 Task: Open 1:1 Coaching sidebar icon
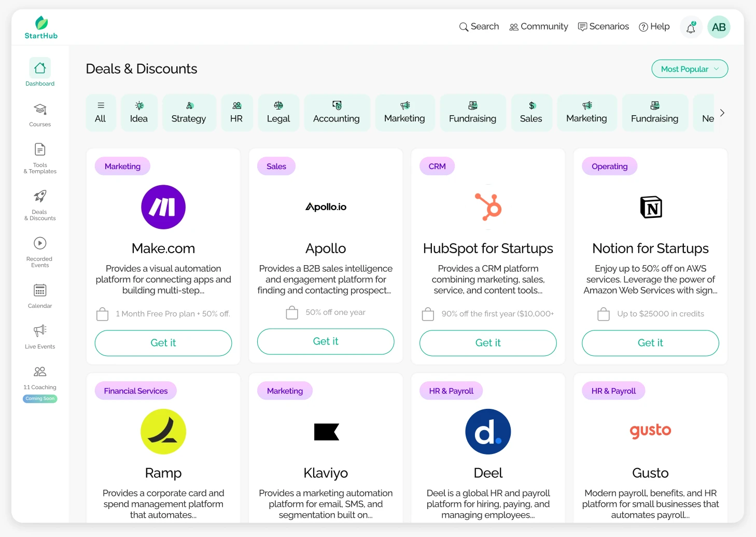(40, 371)
